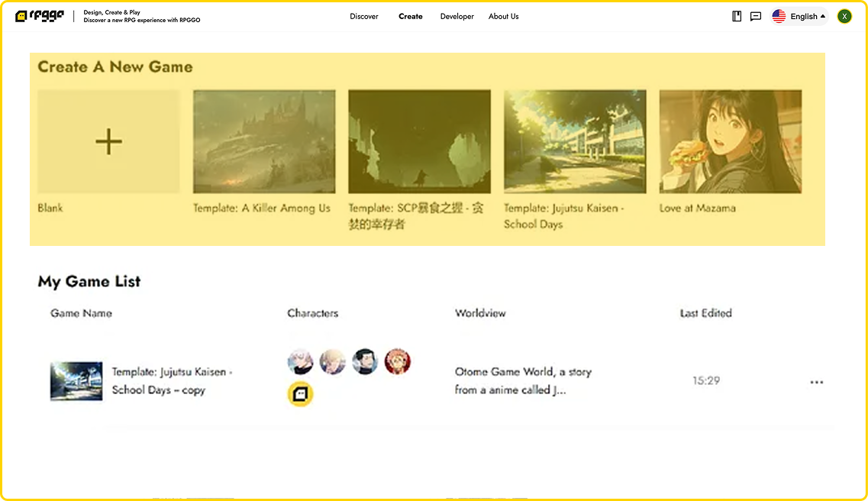Open the Create page
The image size is (868, 501).
410,16
